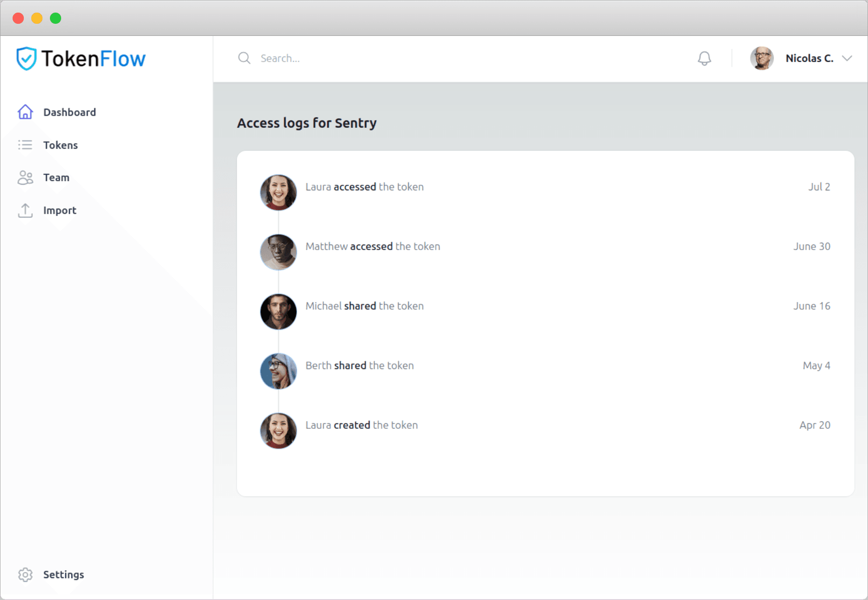
Task: Maximize window with green button
Action: [x=56, y=18]
